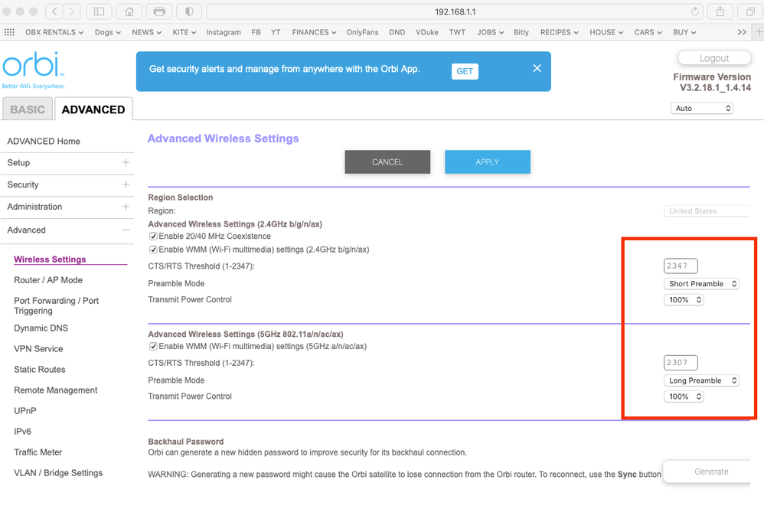The image size is (764, 532).
Task: Disable the 20/40 MHz Coexistence checkbox
Action: click(153, 237)
